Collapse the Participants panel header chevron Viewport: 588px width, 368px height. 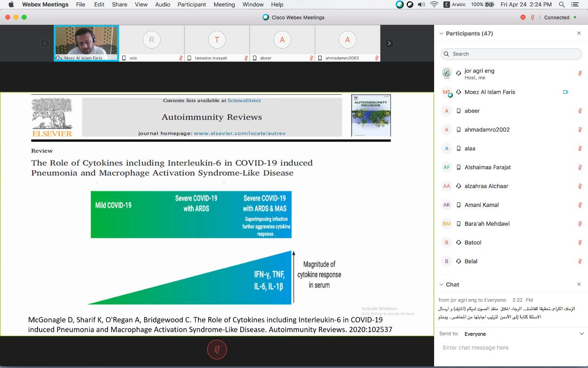pyautogui.click(x=441, y=34)
